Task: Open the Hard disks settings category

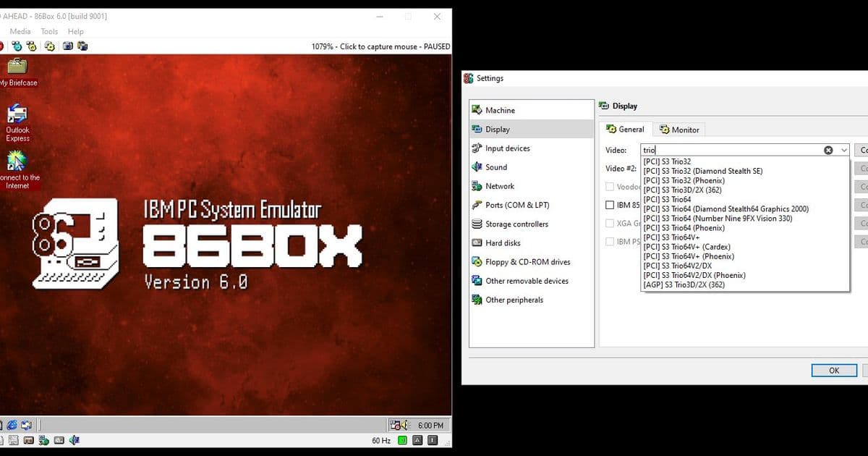Action: (x=532, y=243)
